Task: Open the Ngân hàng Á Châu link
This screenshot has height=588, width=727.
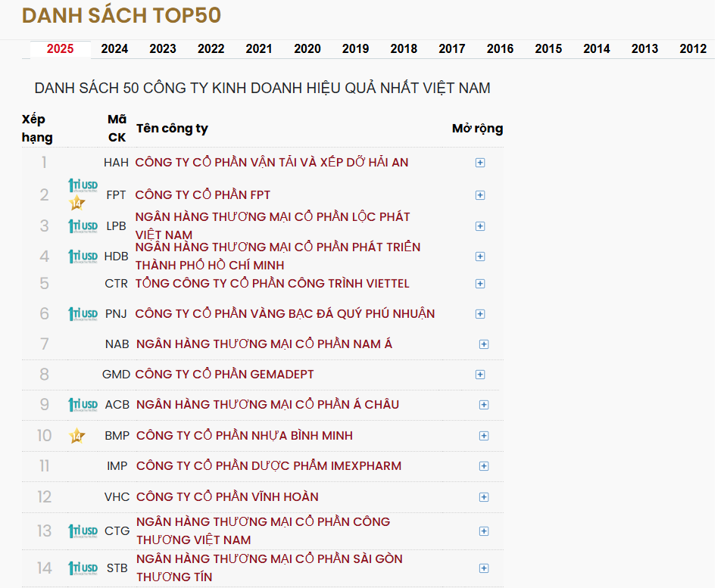Action: tap(267, 405)
